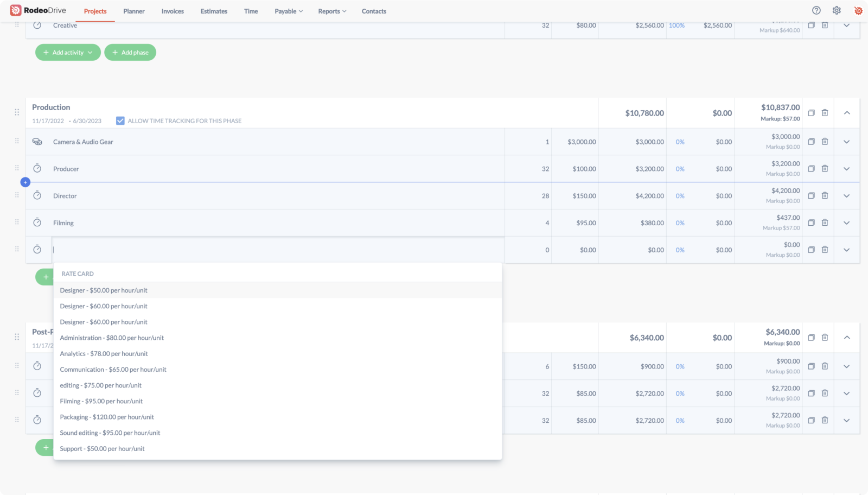Viewport: 868px width, 495px height.
Task: Collapse the Production phase
Action: pyautogui.click(x=846, y=113)
